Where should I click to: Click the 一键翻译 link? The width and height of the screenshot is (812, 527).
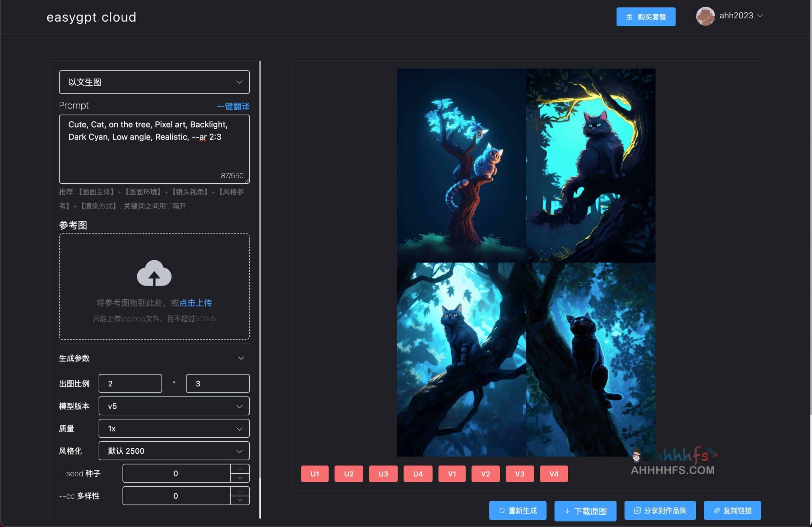233,106
